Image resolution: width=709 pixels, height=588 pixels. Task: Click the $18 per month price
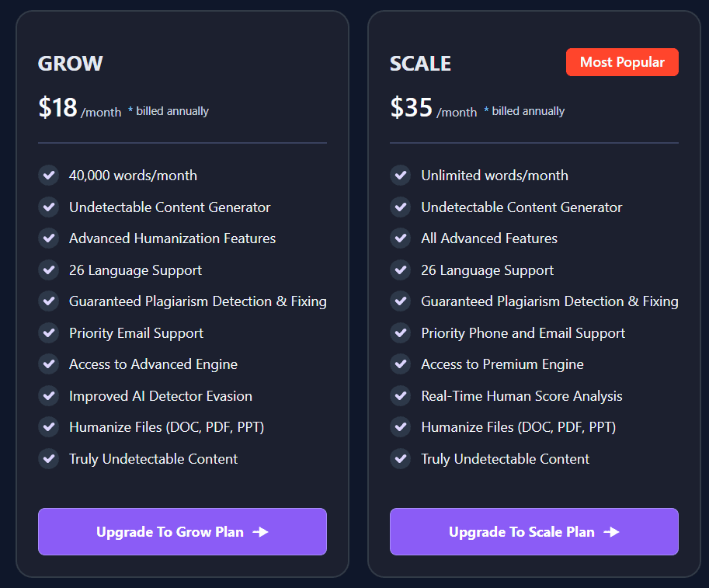[58, 108]
